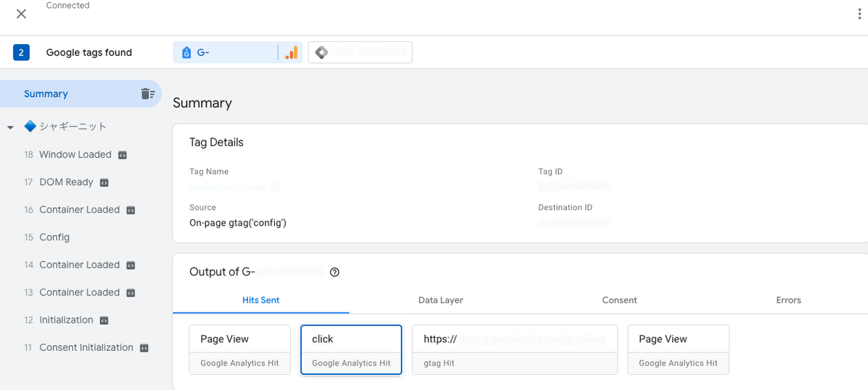Click the code icon beside Initialization
The height and width of the screenshot is (390, 868).
(104, 320)
